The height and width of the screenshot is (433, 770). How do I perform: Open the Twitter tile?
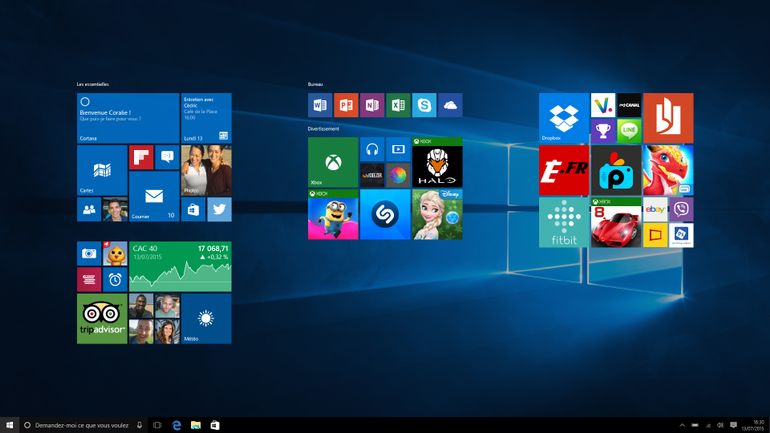(219, 210)
